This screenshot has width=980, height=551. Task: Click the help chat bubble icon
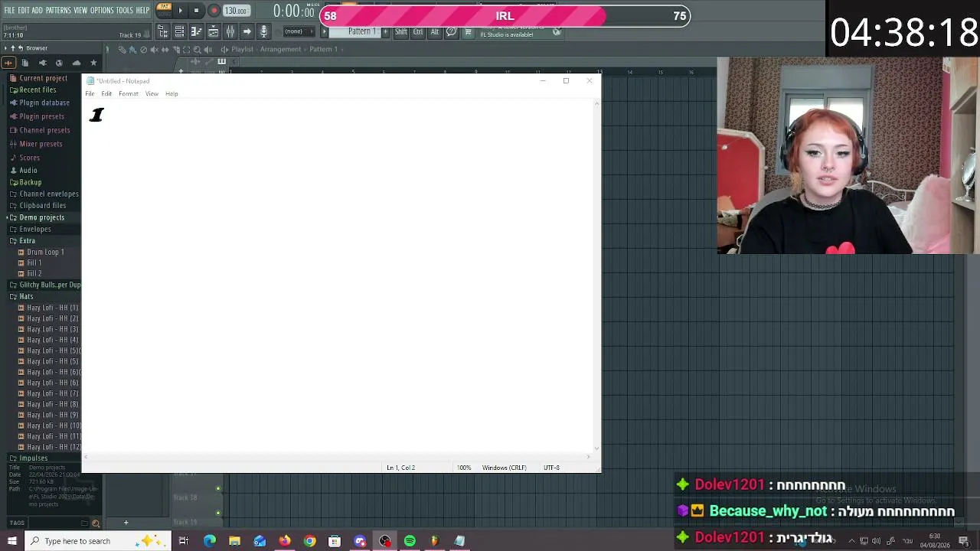tap(451, 31)
